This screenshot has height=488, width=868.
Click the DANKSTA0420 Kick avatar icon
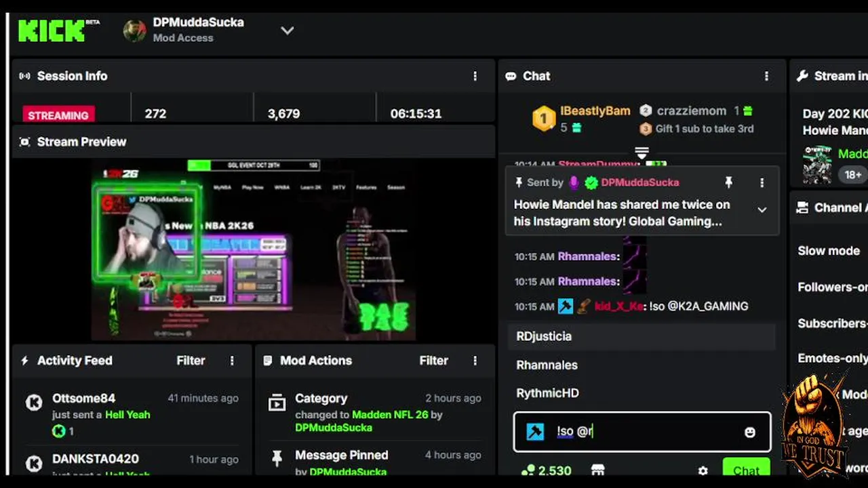click(34, 464)
